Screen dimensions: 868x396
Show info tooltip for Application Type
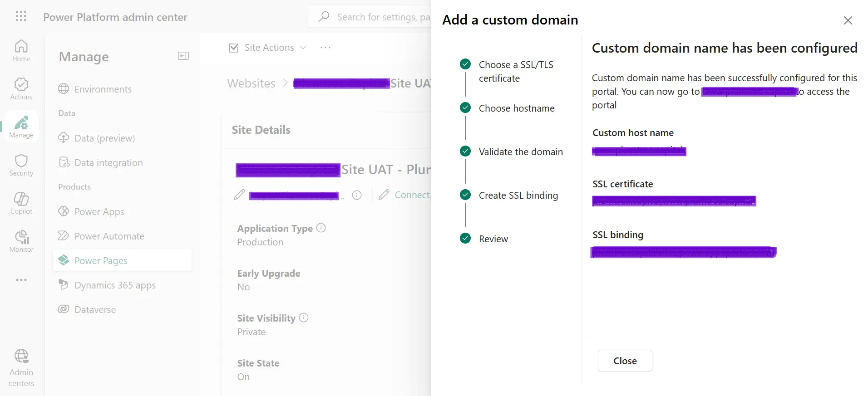pos(321,228)
